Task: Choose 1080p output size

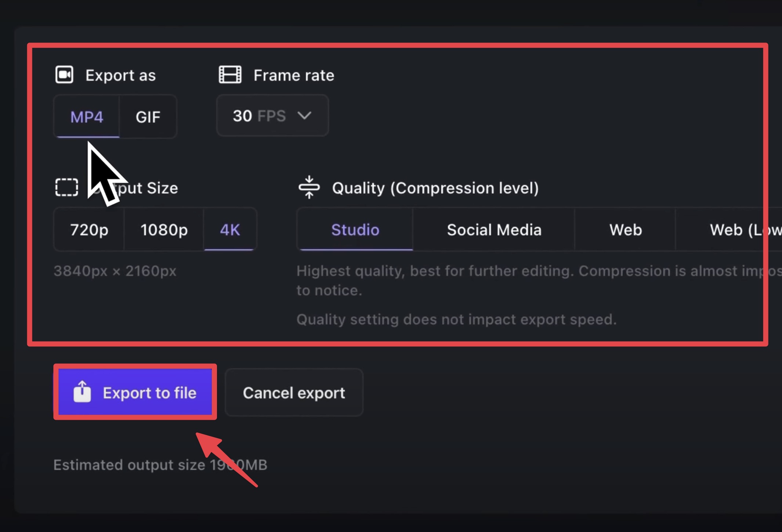Action: (164, 230)
